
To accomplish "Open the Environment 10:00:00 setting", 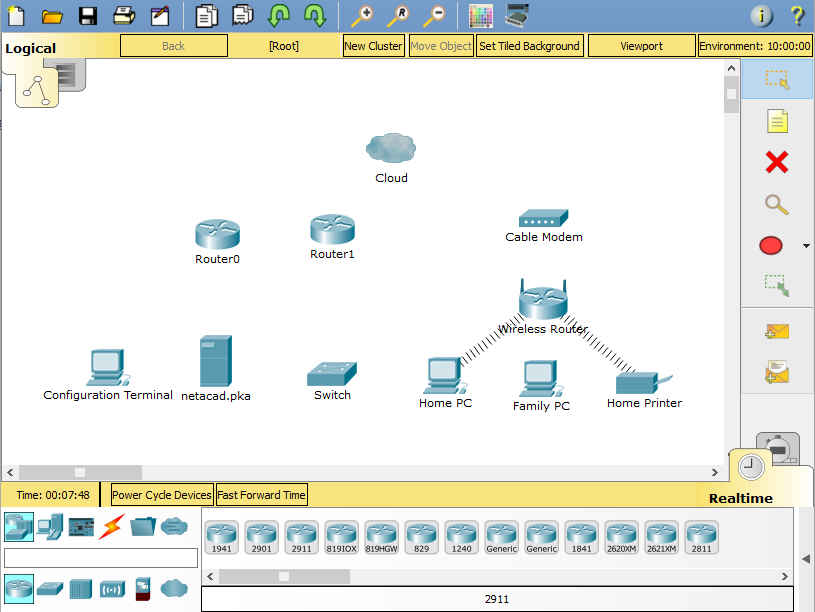I will 755,46.
